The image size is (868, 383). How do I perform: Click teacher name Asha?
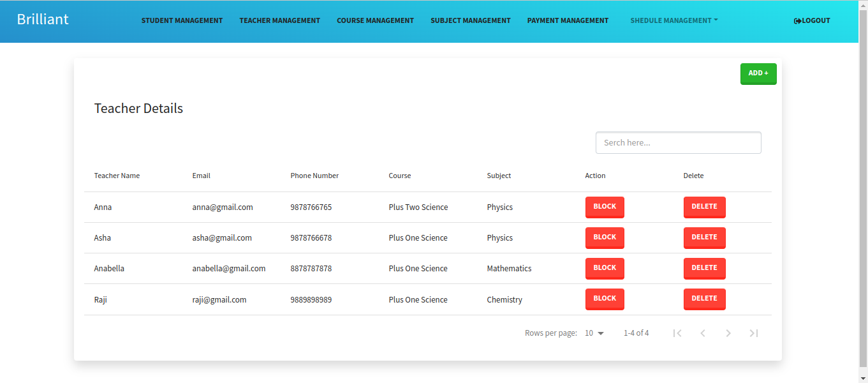point(102,238)
